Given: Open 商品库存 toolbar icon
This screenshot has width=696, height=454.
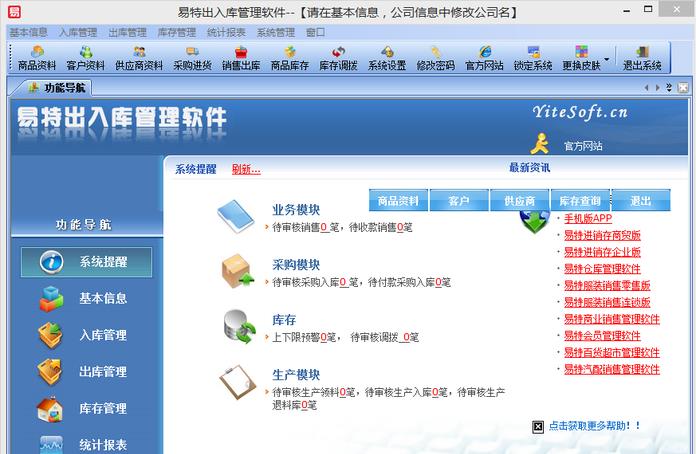Looking at the screenshot, I should pos(290,58).
